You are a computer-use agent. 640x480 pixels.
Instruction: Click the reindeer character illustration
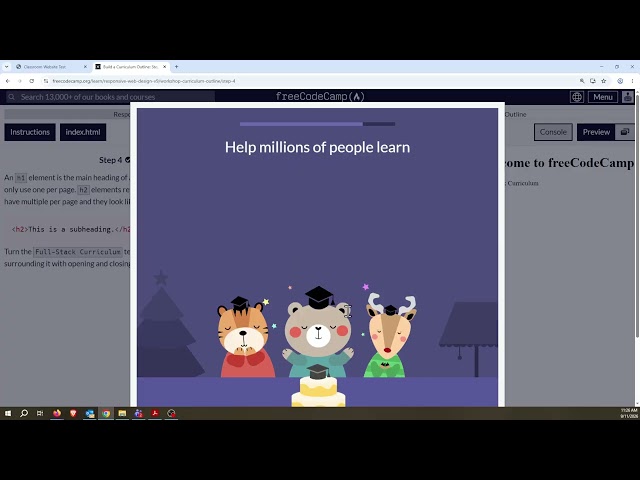point(389,336)
